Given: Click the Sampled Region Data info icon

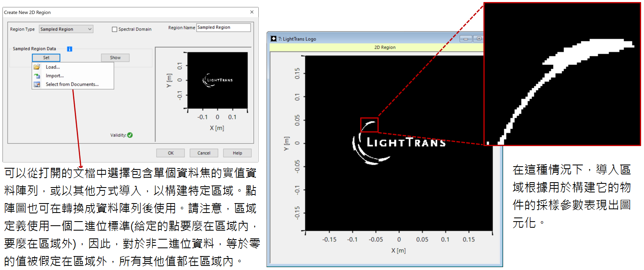Looking at the screenshot, I should coord(69,49).
